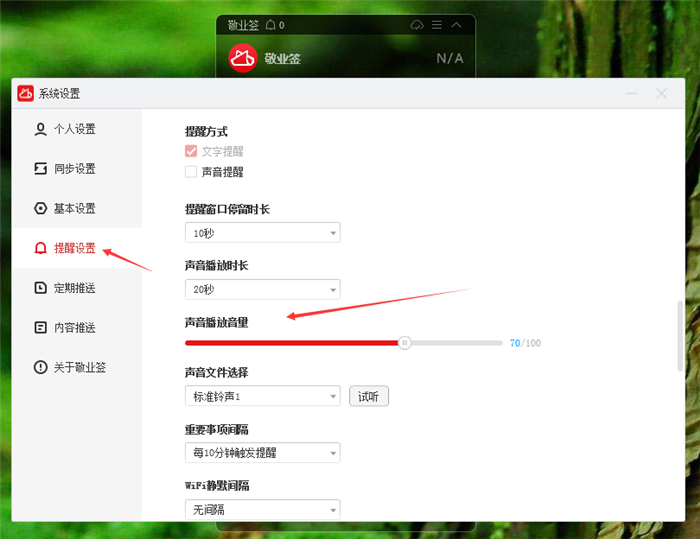Click the 内容推送 document icon
Screen dimensions: 700x539
click(41, 328)
